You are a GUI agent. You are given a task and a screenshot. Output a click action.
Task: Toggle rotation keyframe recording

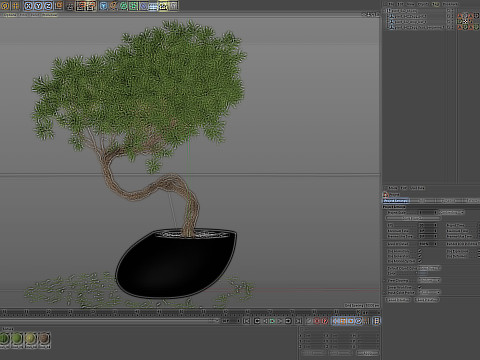350,321
